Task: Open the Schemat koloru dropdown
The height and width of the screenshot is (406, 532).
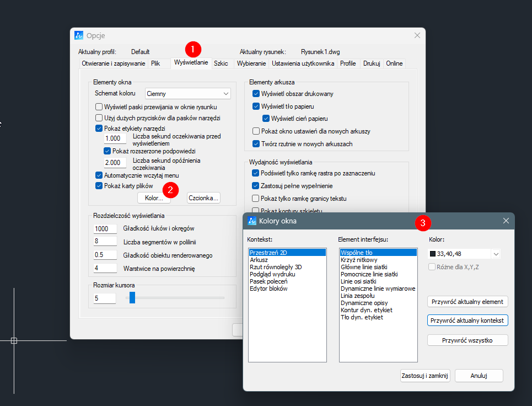Action: (x=187, y=94)
